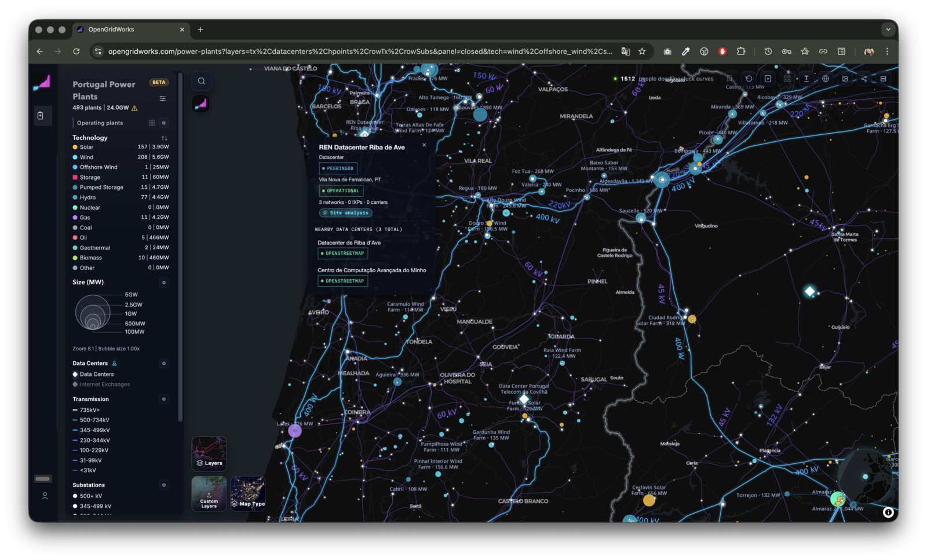
Task: Open Operating plants filter settings gear
Action: (x=164, y=123)
